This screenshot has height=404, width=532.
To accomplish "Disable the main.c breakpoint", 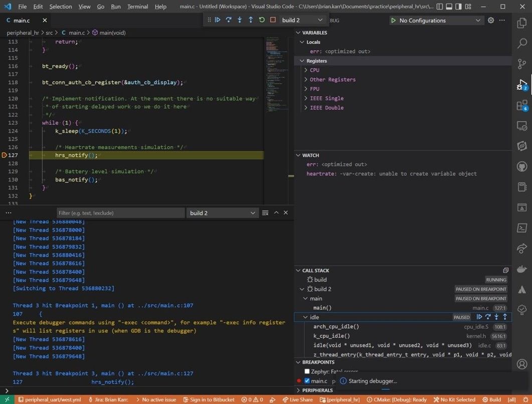I will (307, 380).
